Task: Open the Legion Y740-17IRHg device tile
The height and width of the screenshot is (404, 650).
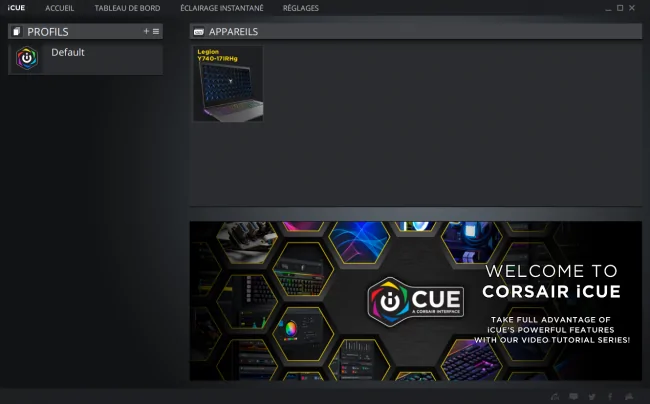Action: (x=228, y=84)
